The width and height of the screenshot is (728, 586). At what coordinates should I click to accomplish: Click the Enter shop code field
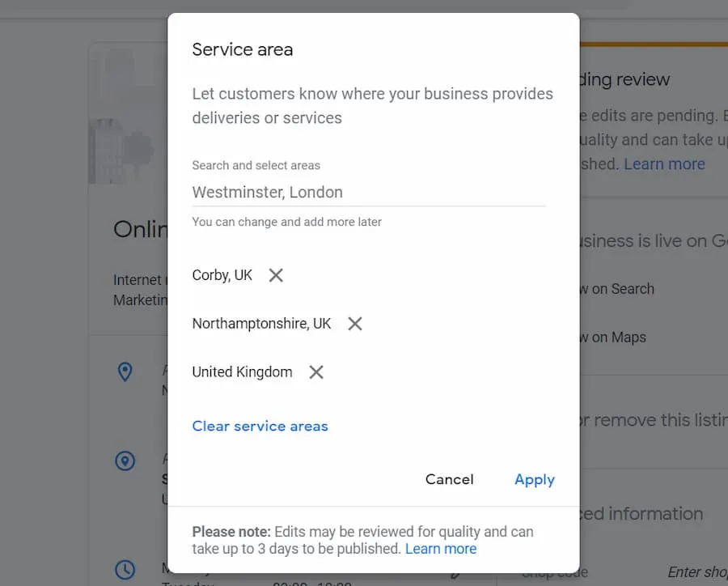[x=696, y=572]
